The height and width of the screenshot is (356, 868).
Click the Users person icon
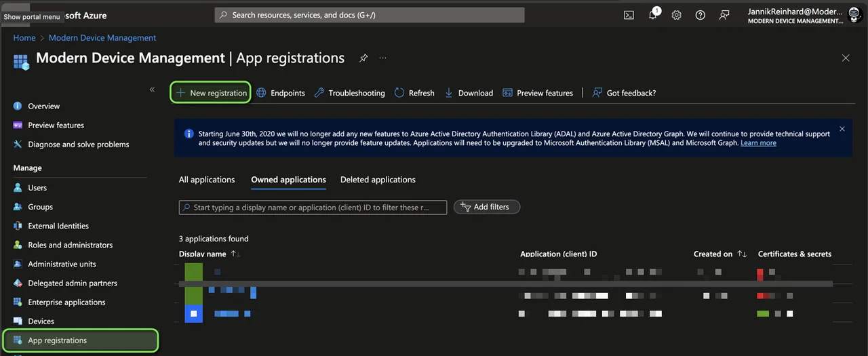(18, 188)
